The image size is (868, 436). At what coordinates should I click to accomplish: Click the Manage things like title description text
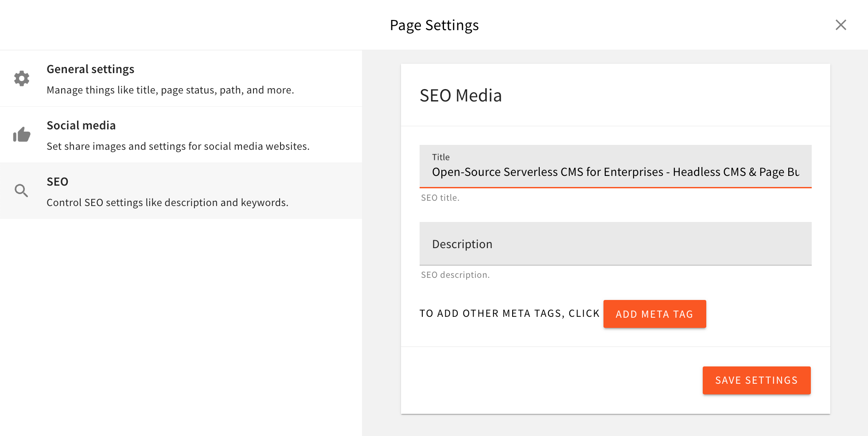pyautogui.click(x=170, y=90)
